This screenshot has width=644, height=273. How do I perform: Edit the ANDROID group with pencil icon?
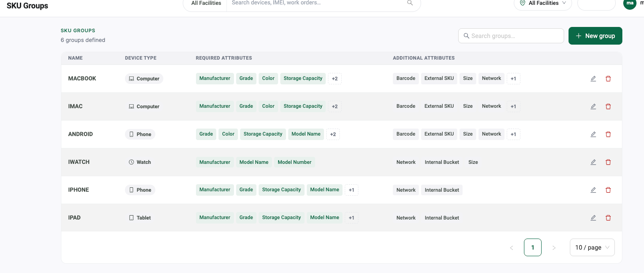[x=593, y=134]
